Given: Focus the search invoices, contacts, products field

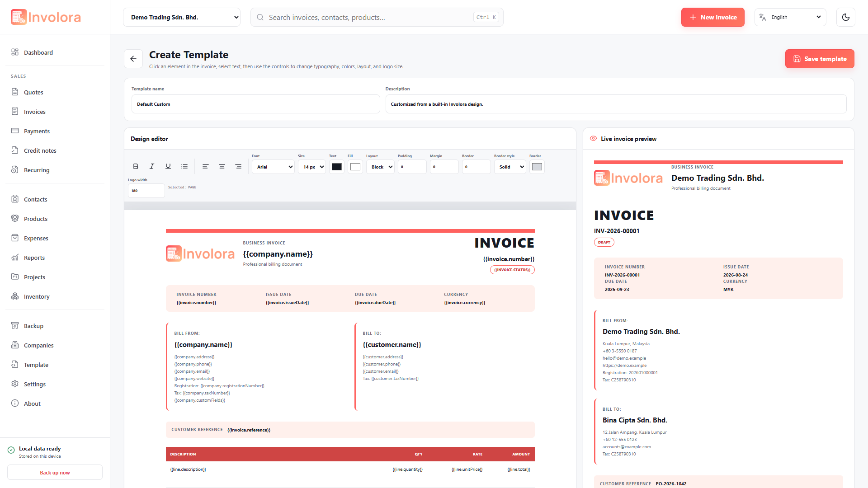Looking at the screenshot, I should (x=377, y=17).
